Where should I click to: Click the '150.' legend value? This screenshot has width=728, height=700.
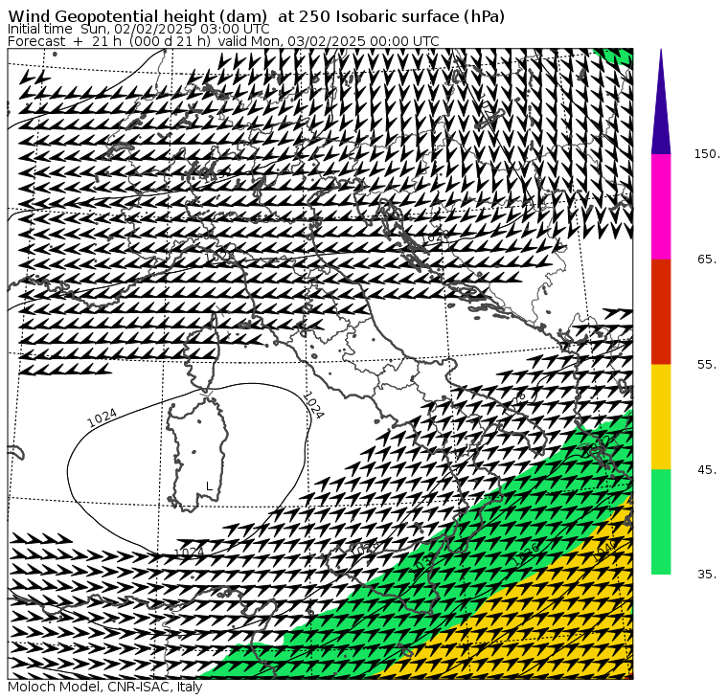(707, 154)
